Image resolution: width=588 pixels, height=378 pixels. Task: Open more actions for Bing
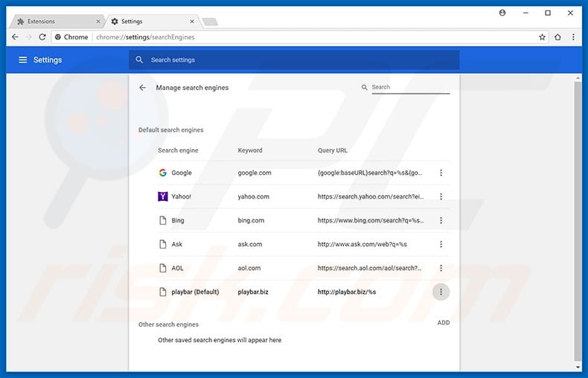click(441, 220)
